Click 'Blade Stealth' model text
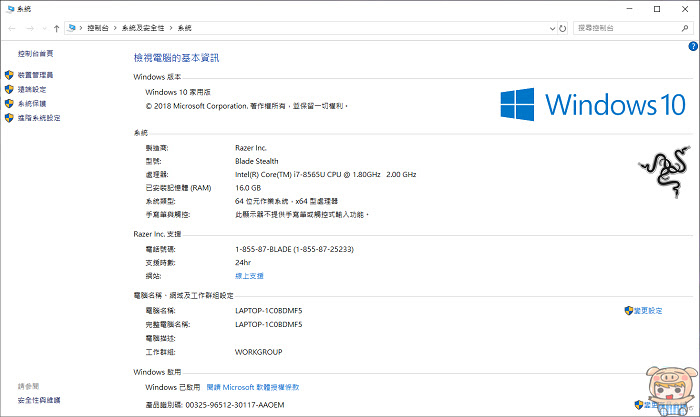Screen dimensions: 700x417 tap(257, 161)
